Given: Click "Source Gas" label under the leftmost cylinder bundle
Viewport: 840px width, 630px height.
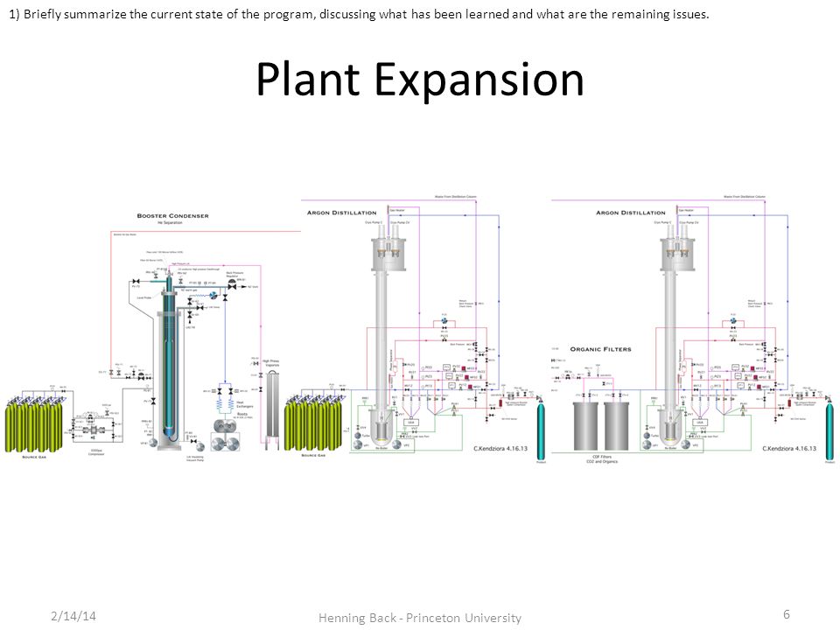Looking at the screenshot, I should click(34, 457).
